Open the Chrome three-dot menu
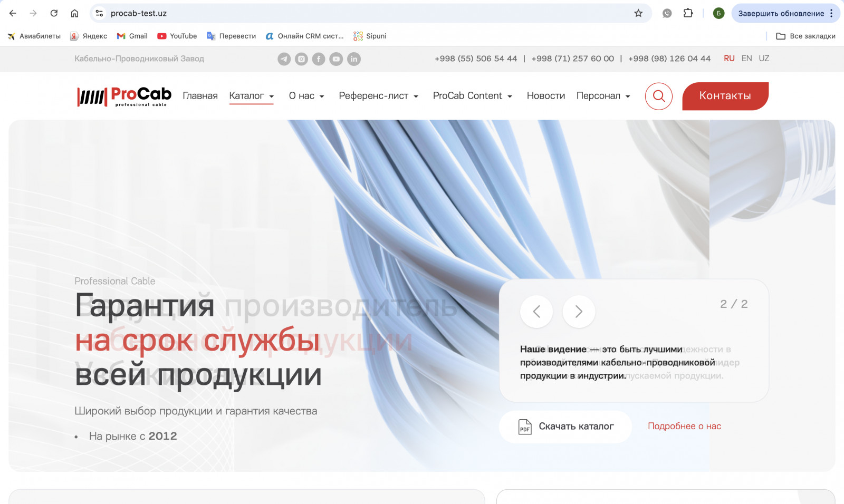 click(x=832, y=13)
